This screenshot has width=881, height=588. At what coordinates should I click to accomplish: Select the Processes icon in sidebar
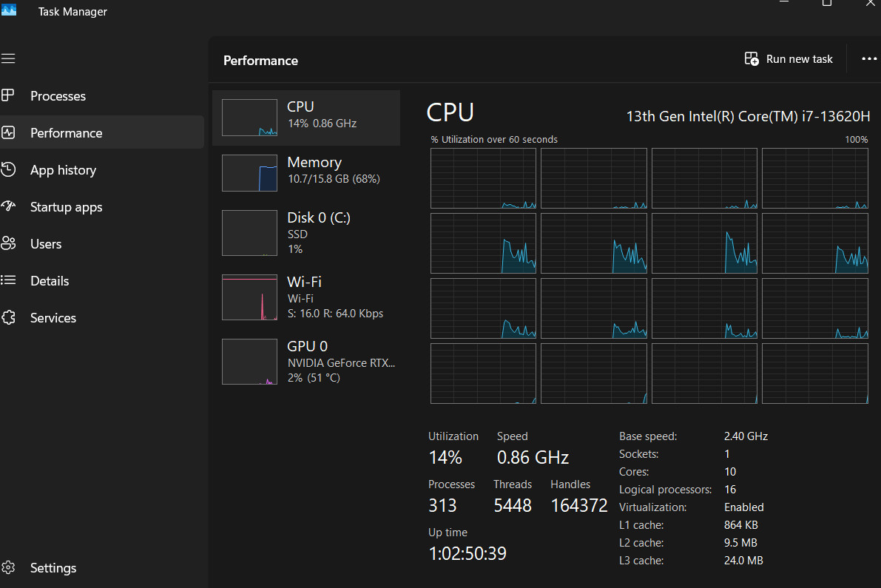pyautogui.click(x=8, y=95)
